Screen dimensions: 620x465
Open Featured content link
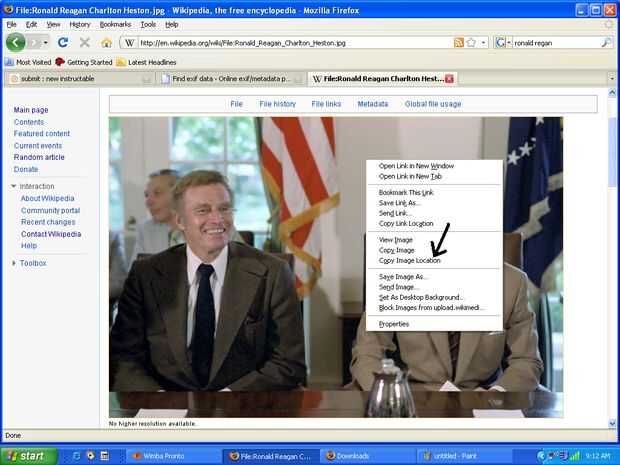click(x=42, y=134)
